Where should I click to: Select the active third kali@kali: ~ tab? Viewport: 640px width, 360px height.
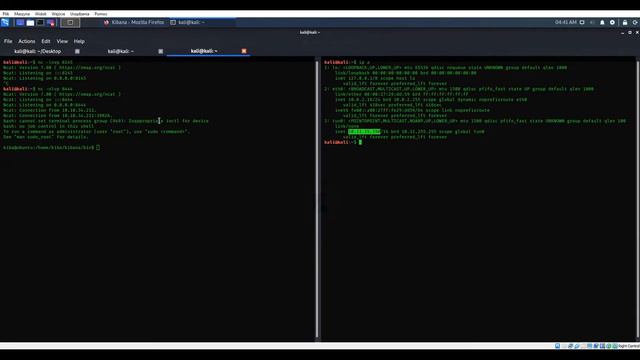(204, 51)
